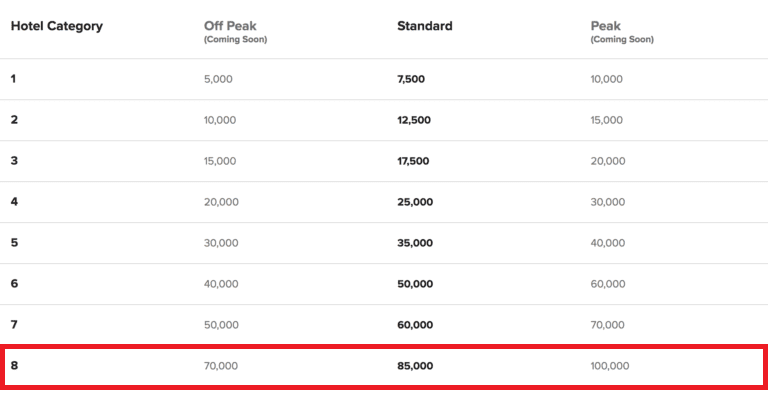Click the category 3 row label

pyautogui.click(x=14, y=161)
